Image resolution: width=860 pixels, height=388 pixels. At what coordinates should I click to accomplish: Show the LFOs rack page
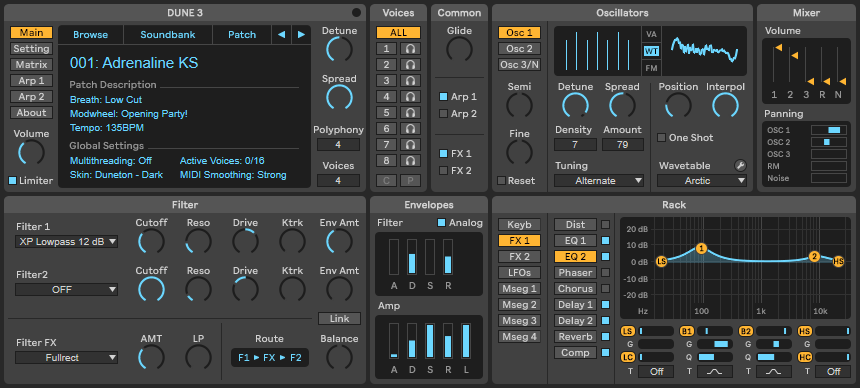[x=519, y=273]
